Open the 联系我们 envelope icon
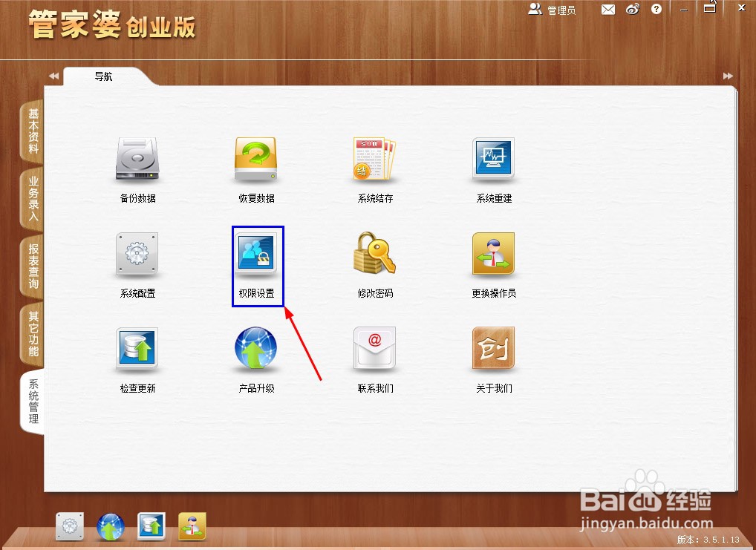Image resolution: width=756 pixels, height=550 pixels. [x=374, y=349]
